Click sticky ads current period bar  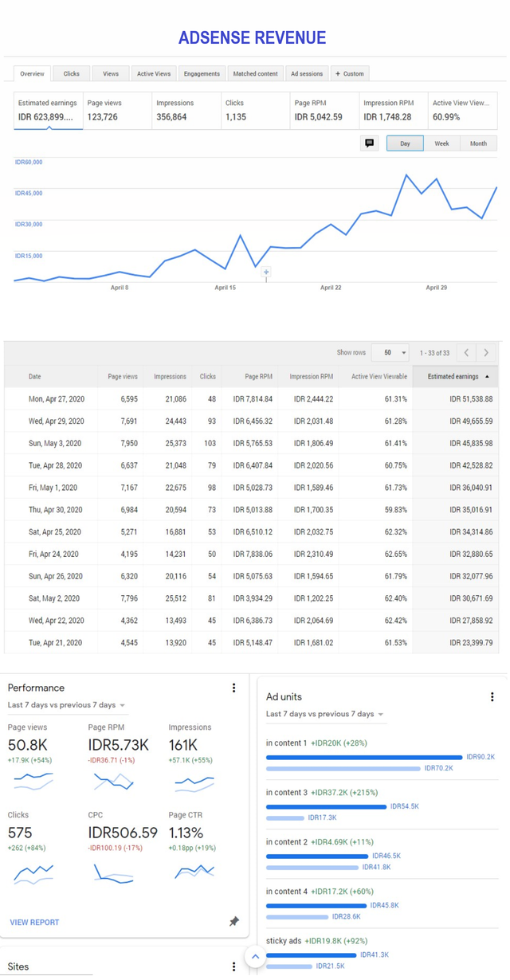point(312,955)
